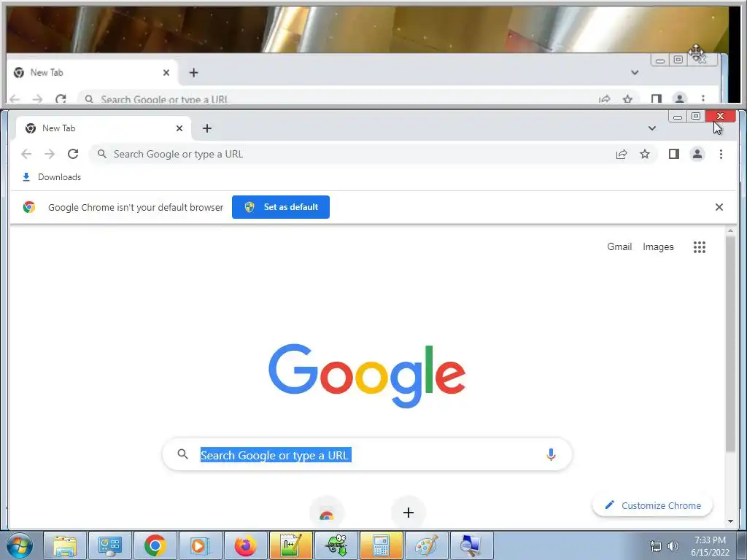Reload page in back Chrome window
This screenshot has width=747, height=560.
click(61, 98)
